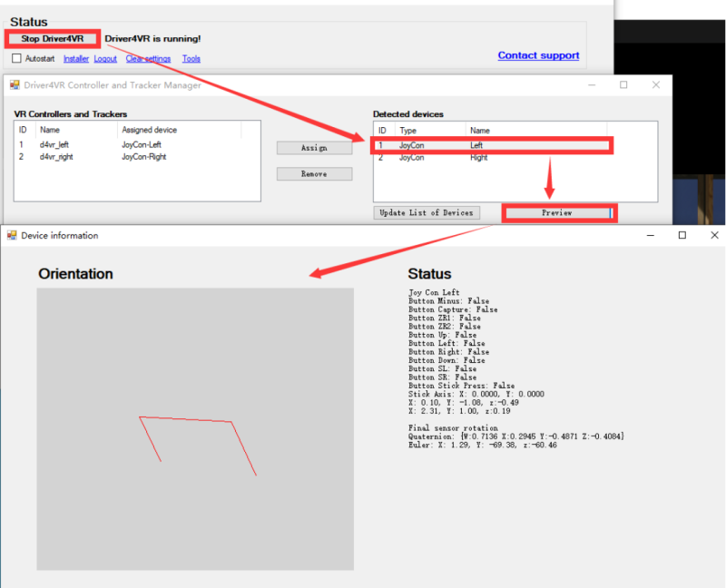Click the Button Stick Press status line
The height and width of the screenshot is (588, 726).
(461, 386)
